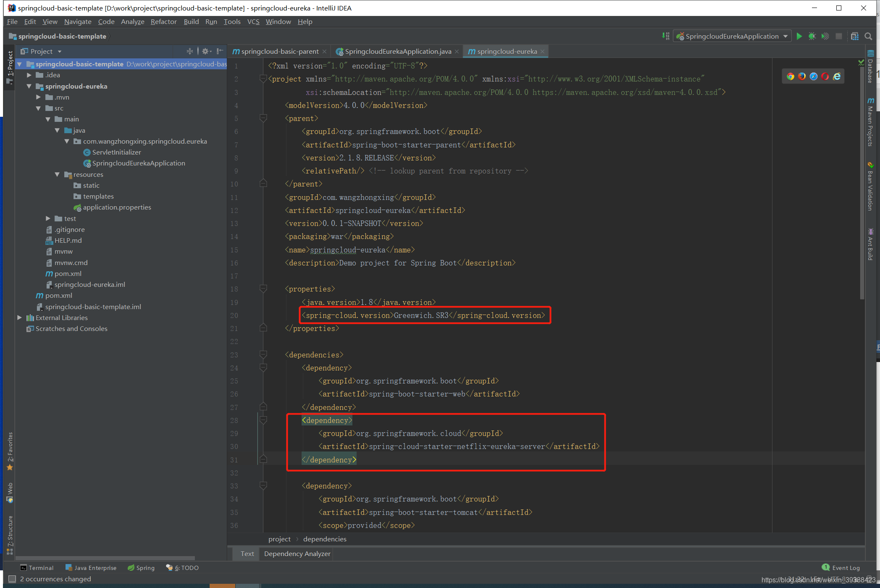The image size is (880, 588).
Task: Open the Spring tool window
Action: point(141,568)
